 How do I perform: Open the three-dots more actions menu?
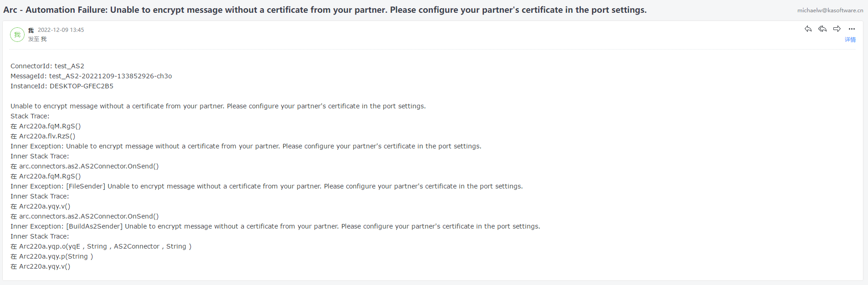pyautogui.click(x=852, y=29)
